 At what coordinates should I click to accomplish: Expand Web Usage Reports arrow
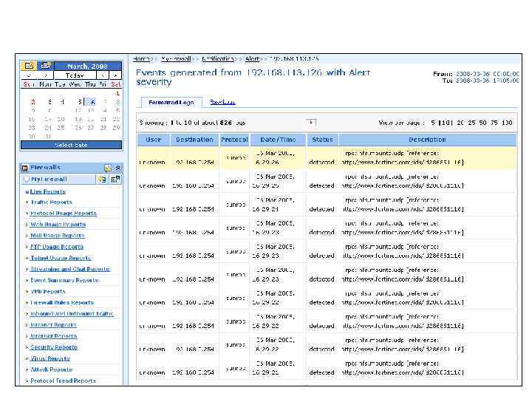point(27,225)
